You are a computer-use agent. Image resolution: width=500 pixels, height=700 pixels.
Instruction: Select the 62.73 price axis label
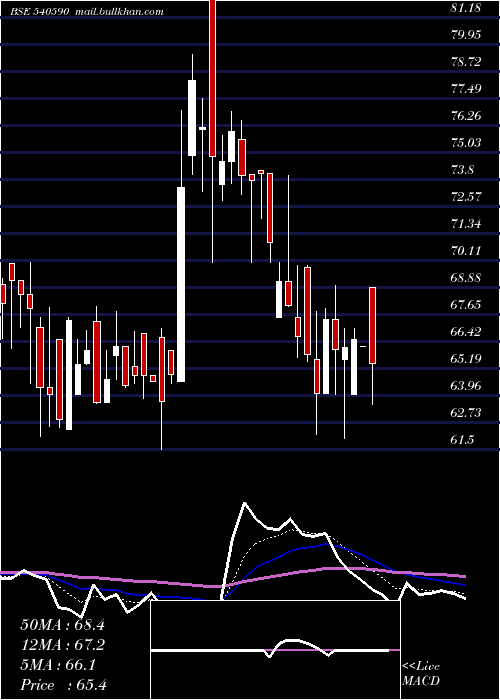(x=466, y=412)
